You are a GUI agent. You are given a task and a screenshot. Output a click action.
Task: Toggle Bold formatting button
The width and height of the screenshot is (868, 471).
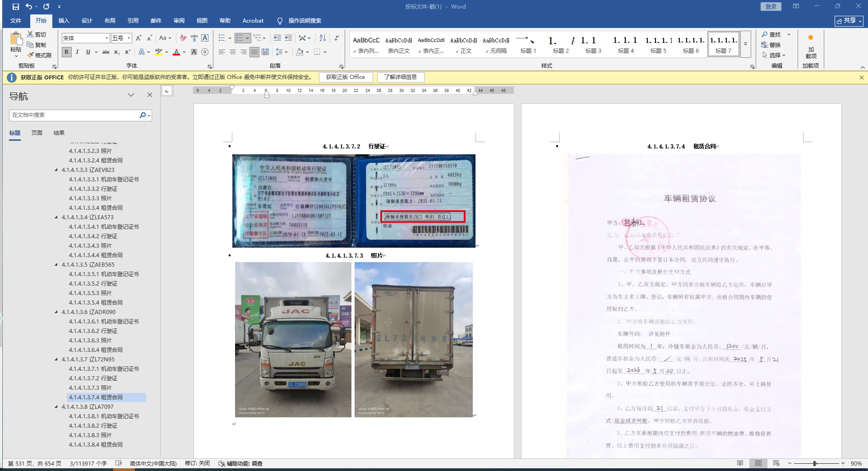coord(67,52)
